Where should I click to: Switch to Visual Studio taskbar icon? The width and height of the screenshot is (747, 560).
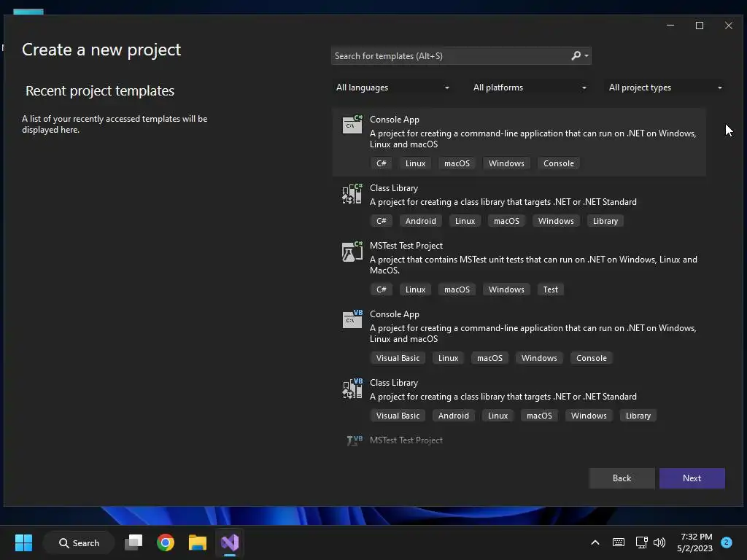(230, 542)
